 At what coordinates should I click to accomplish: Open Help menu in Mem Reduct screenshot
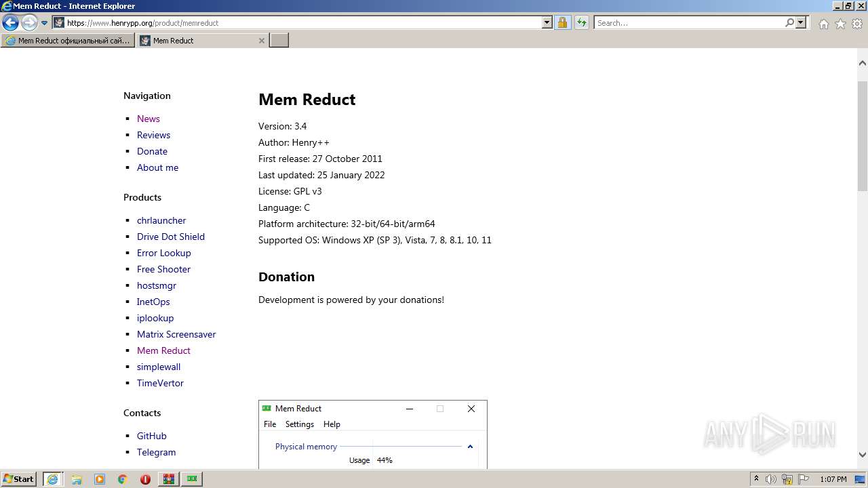click(332, 424)
